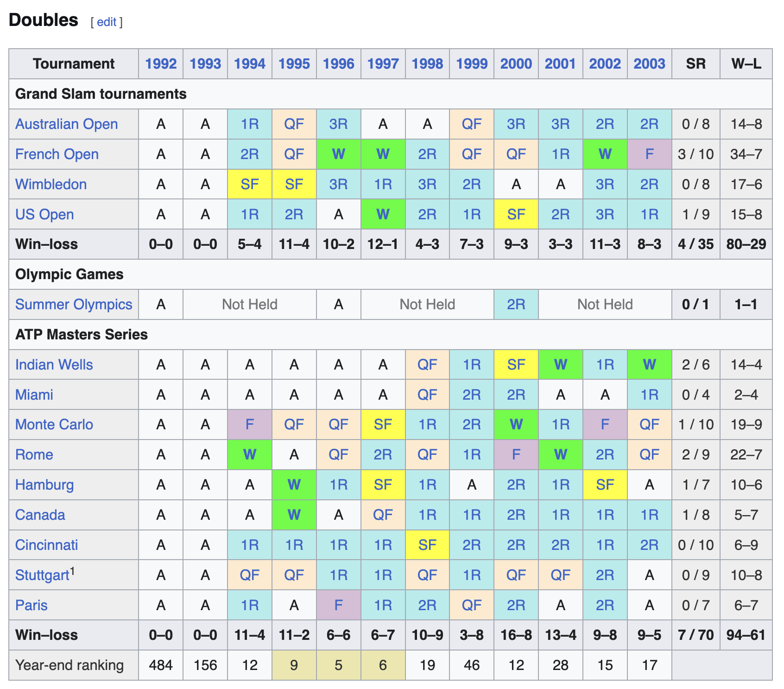Click the footnote 1 superscript after Stuttgart
Image resolution: width=784 pixels, height=689 pixels.
[72, 571]
